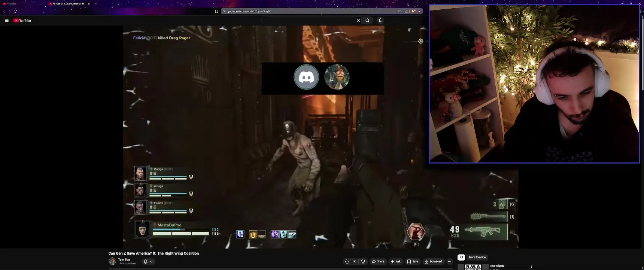The image size is (644, 270).
Task: Click the 15.9K subscribers text
Action: 127,264
